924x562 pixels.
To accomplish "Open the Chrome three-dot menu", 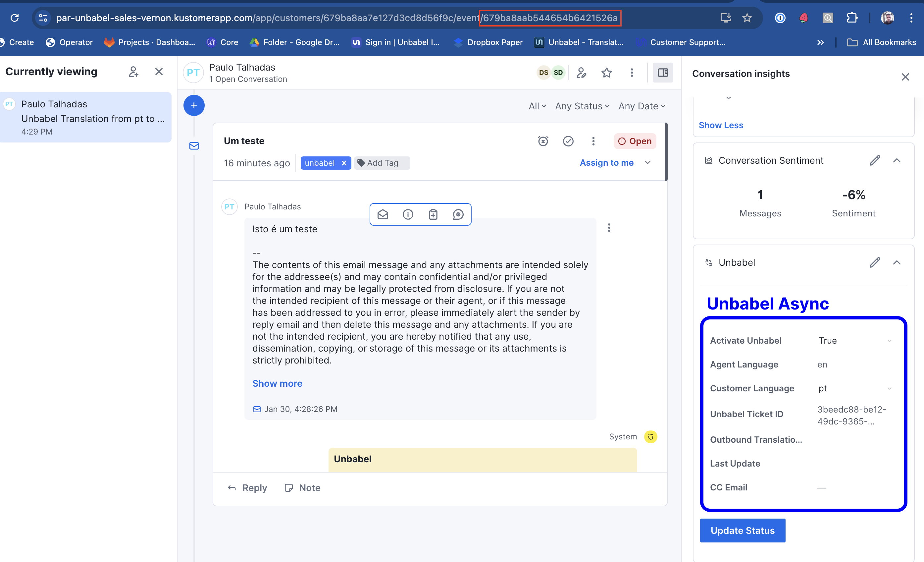I will [911, 18].
